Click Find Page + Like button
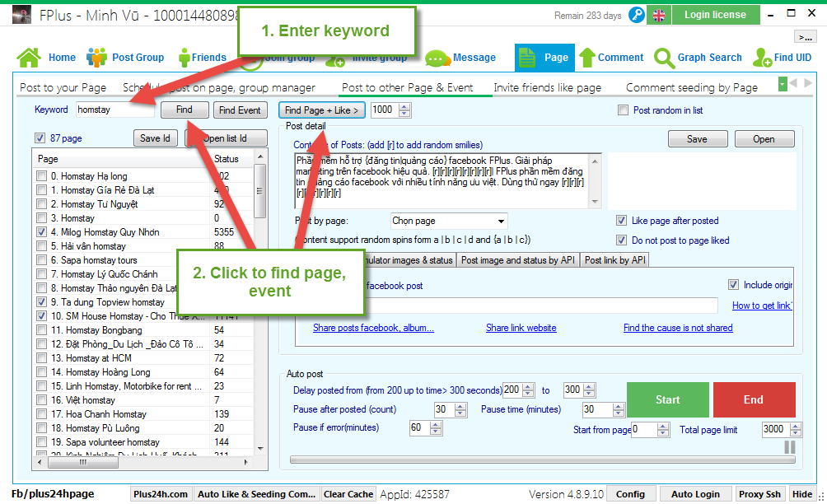Screen dimensions: 827x504 click(x=321, y=110)
